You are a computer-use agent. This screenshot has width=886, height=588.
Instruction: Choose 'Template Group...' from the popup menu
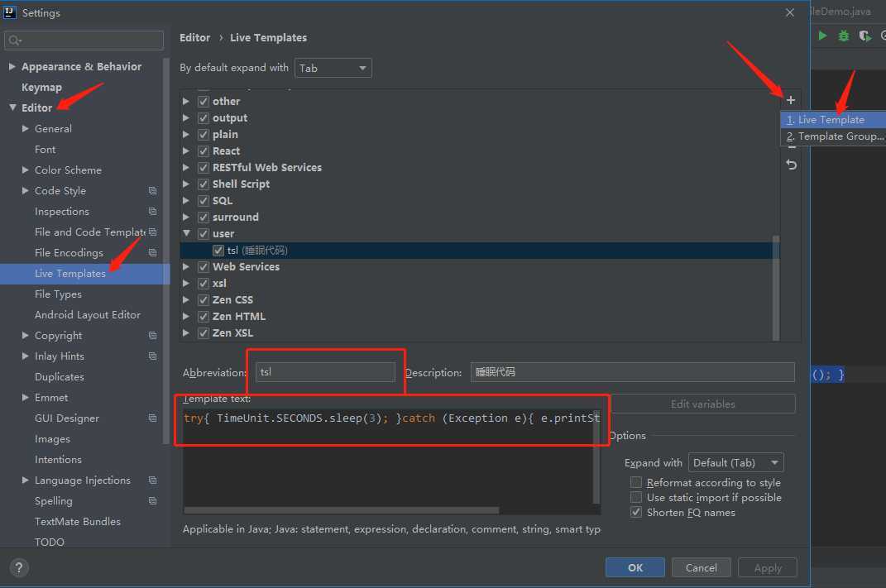(x=833, y=136)
